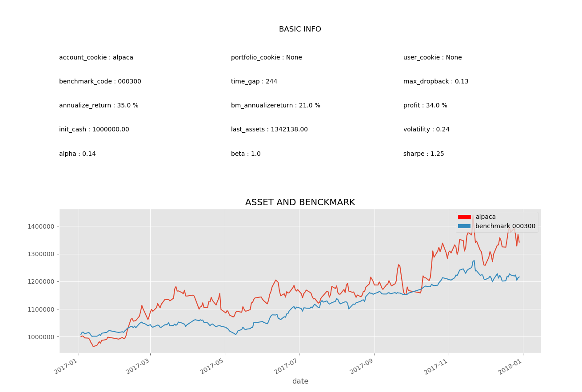Click 'last_assets : 1342138.00' text

269,130
